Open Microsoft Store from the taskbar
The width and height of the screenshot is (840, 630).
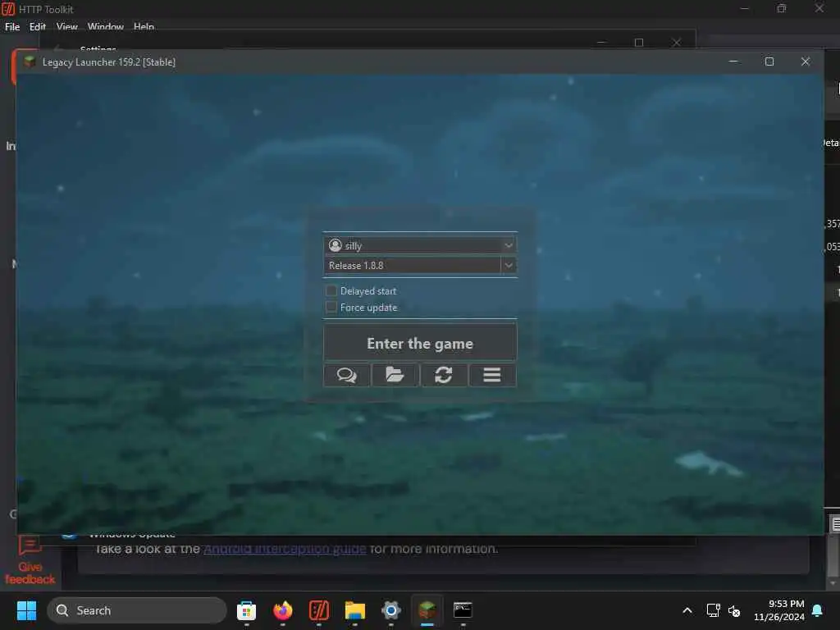pyautogui.click(x=246, y=610)
